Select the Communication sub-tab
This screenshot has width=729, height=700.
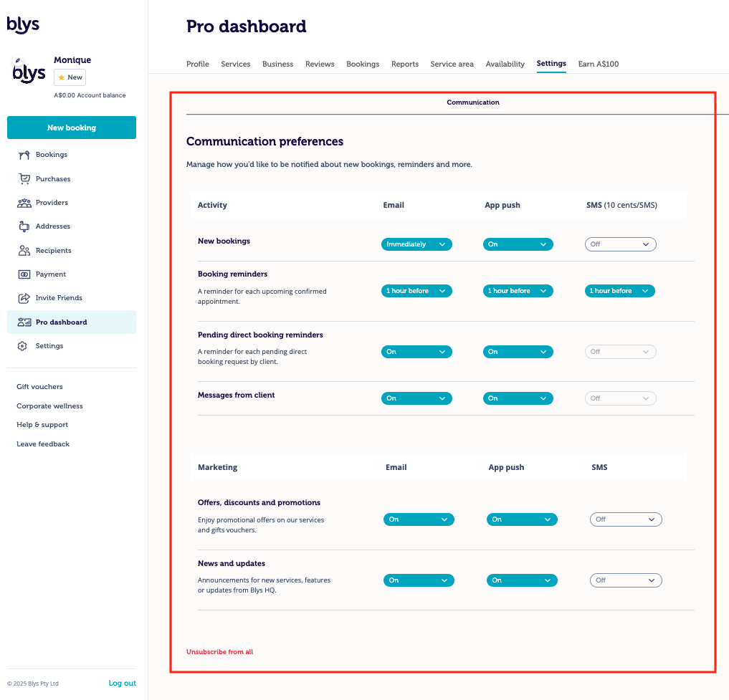tap(473, 102)
